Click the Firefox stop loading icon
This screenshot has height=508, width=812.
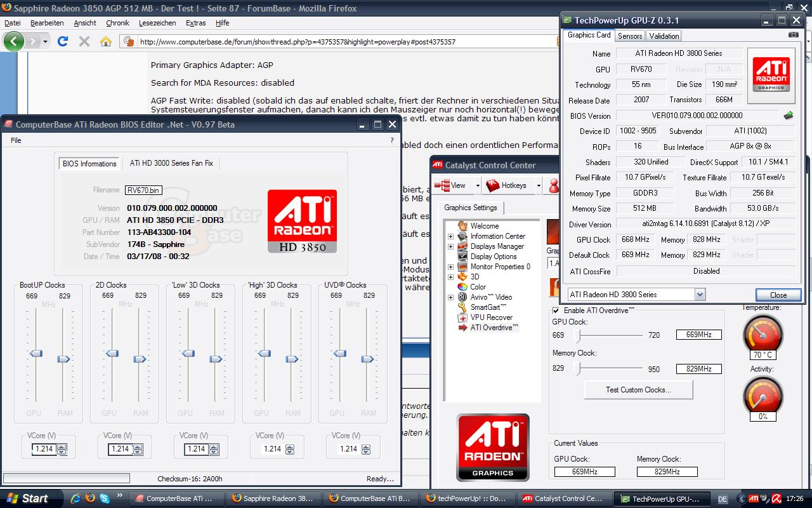(84, 42)
